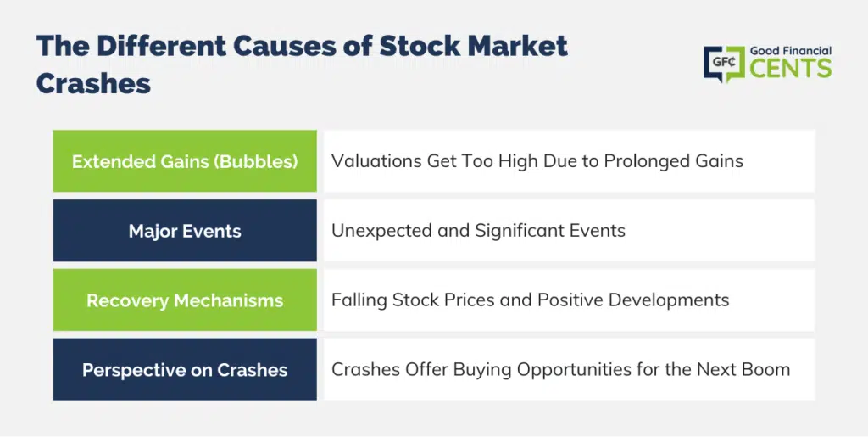The width and height of the screenshot is (868, 437).
Task: Click the words Good Financial above CENTS
Action: click(791, 51)
